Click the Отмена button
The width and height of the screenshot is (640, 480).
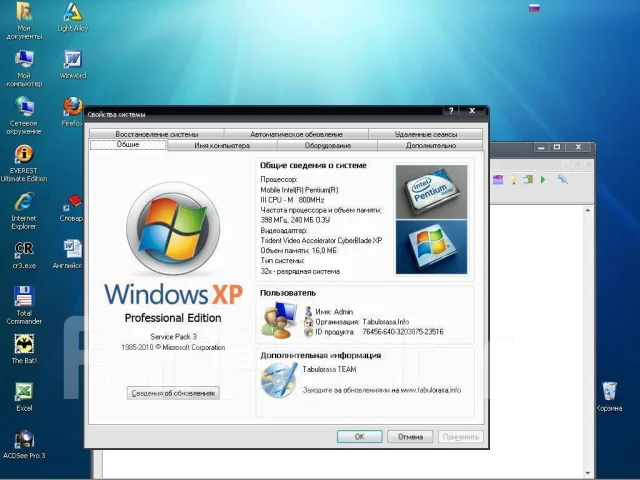(x=410, y=436)
